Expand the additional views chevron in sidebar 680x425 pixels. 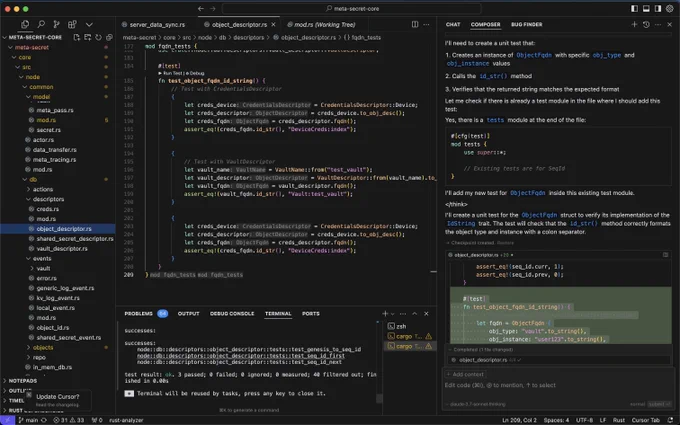[89, 25]
